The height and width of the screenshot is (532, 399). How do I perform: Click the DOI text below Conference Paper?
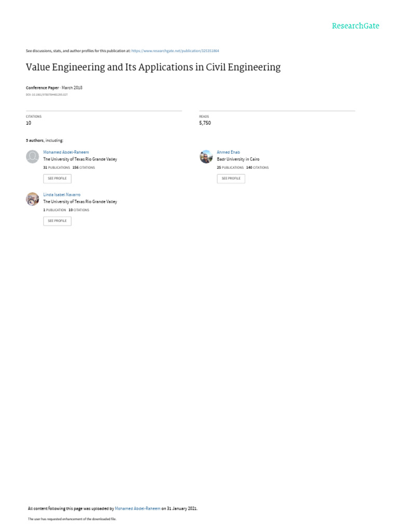coord(46,95)
